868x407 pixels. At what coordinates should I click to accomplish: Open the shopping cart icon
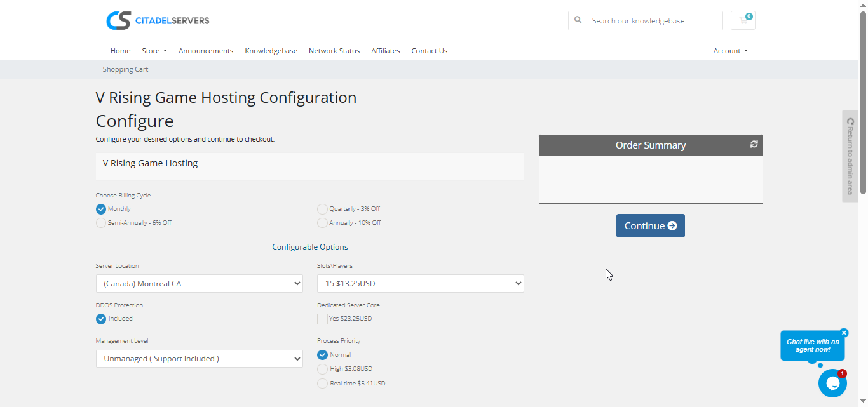point(743,20)
